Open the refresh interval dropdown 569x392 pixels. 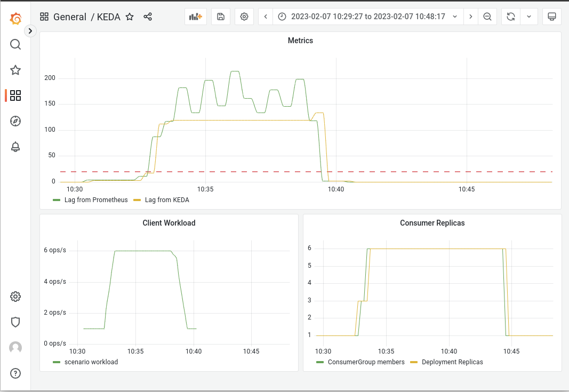(529, 17)
